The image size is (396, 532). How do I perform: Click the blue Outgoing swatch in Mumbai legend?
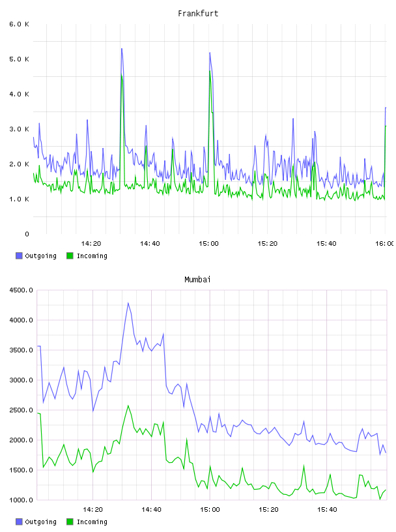coord(19,522)
